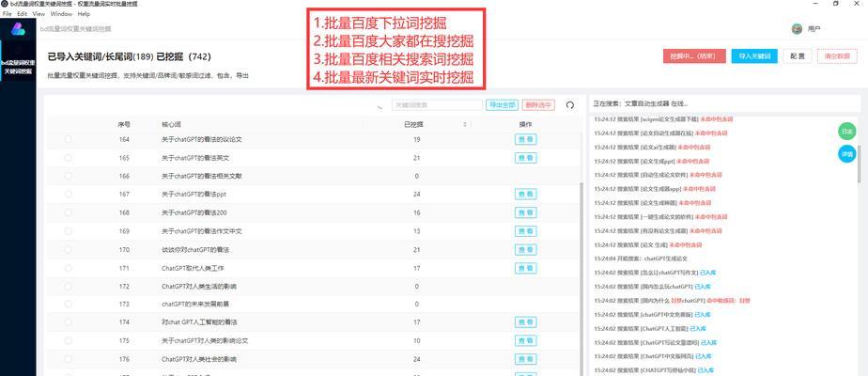Select keyword cell ChatGPT对人类生活的影响
This screenshot has height=376, width=868.
click(x=197, y=287)
